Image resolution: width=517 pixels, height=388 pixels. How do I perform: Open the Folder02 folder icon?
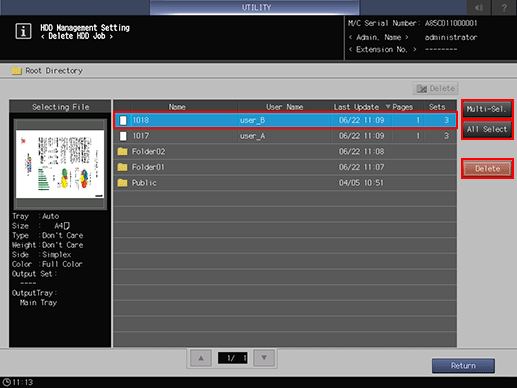pos(122,151)
